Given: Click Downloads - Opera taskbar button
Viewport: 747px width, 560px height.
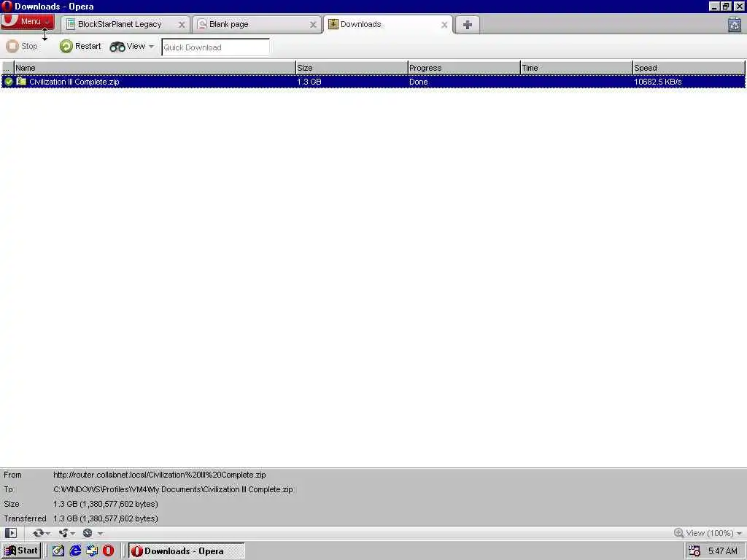Looking at the screenshot, I should point(186,551).
